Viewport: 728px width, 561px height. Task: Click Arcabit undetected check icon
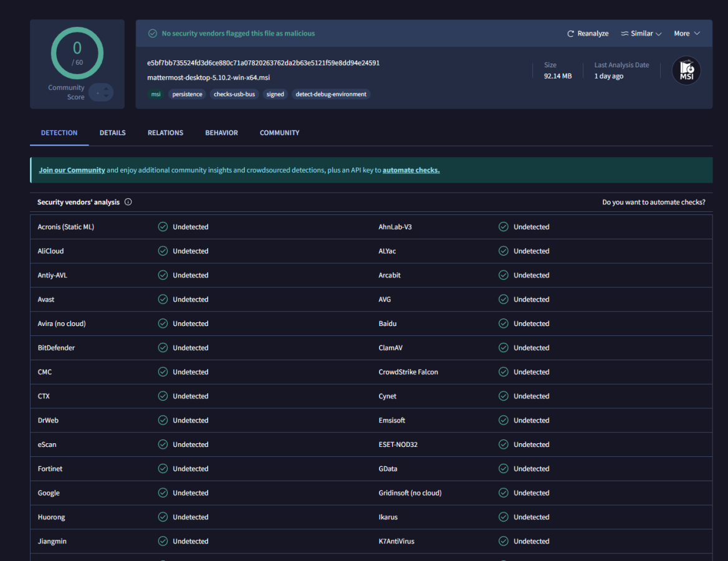tap(503, 275)
